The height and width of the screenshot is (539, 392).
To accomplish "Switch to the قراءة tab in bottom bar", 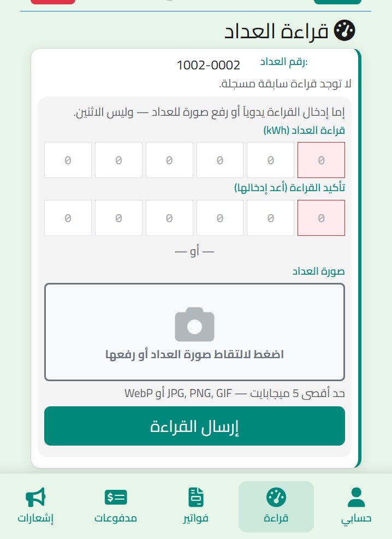I will (x=276, y=507).
